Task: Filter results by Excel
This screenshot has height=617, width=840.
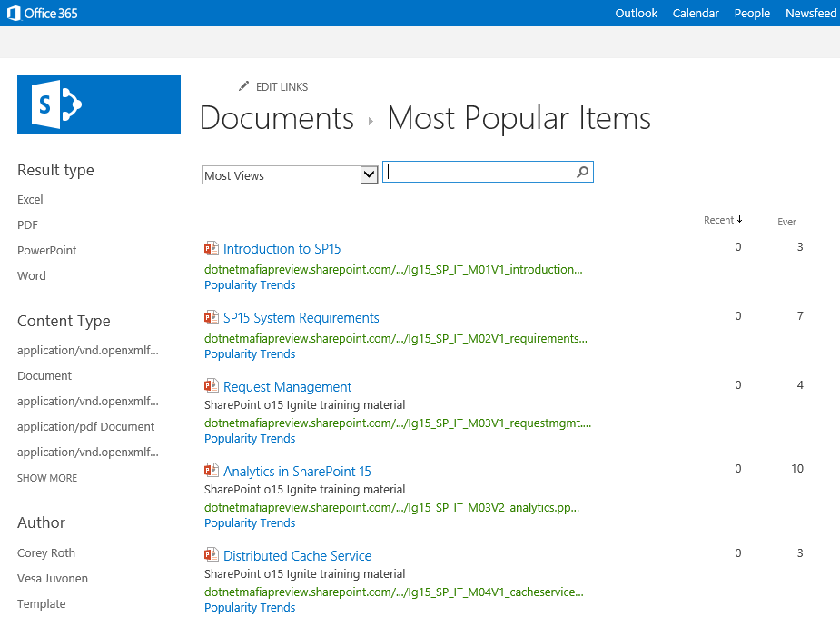Action: (x=30, y=199)
